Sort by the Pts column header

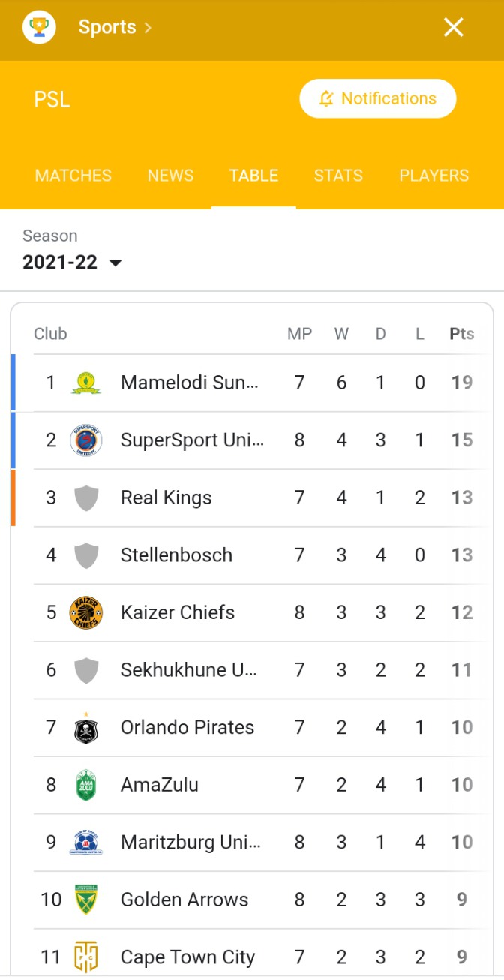click(x=462, y=334)
